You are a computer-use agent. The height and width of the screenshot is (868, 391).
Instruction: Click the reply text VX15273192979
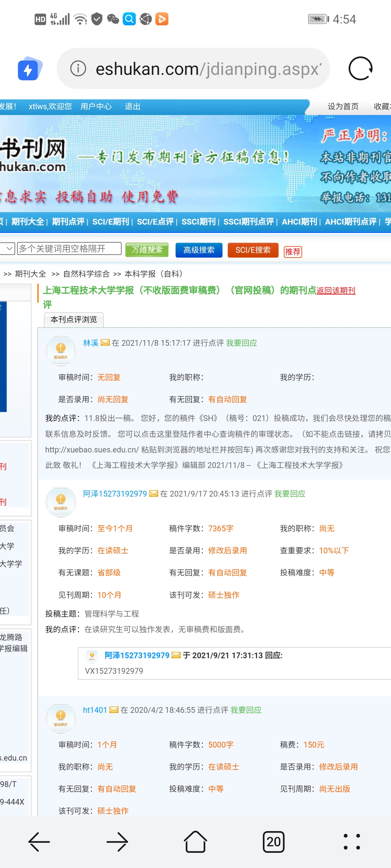coord(114,671)
